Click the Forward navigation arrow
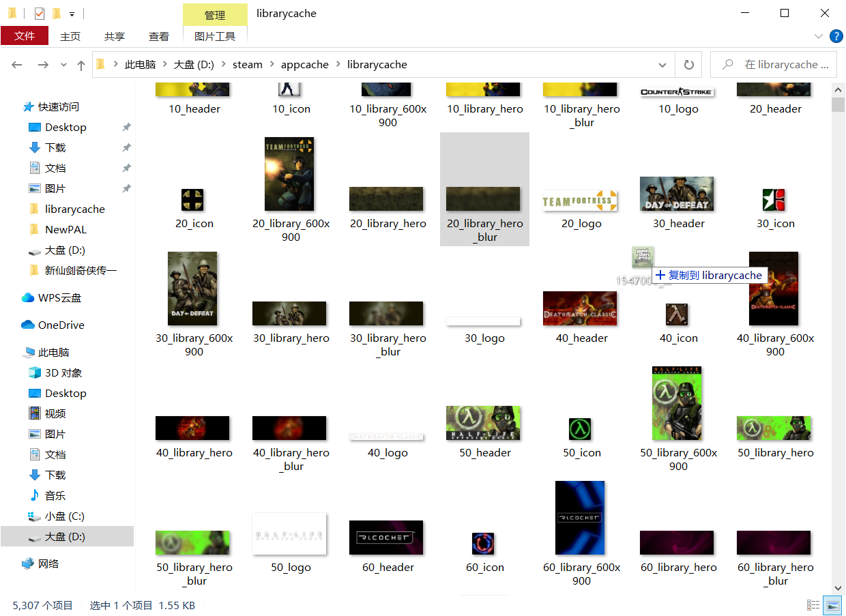Image resolution: width=846 pixels, height=616 pixels. click(43, 65)
